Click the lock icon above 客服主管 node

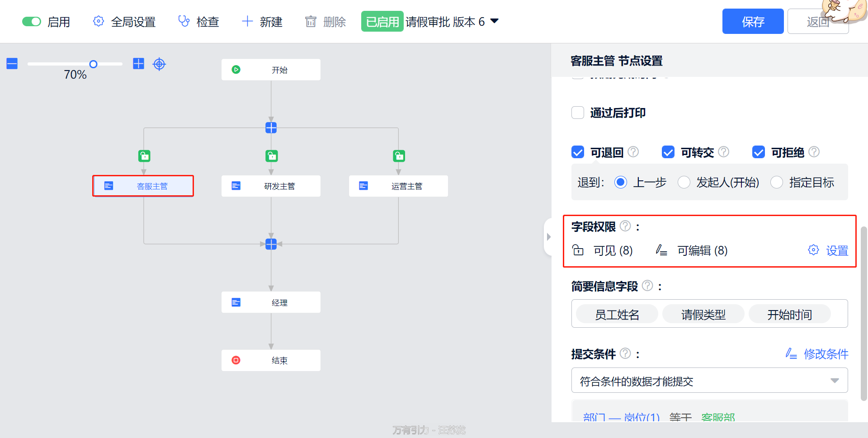pos(144,156)
